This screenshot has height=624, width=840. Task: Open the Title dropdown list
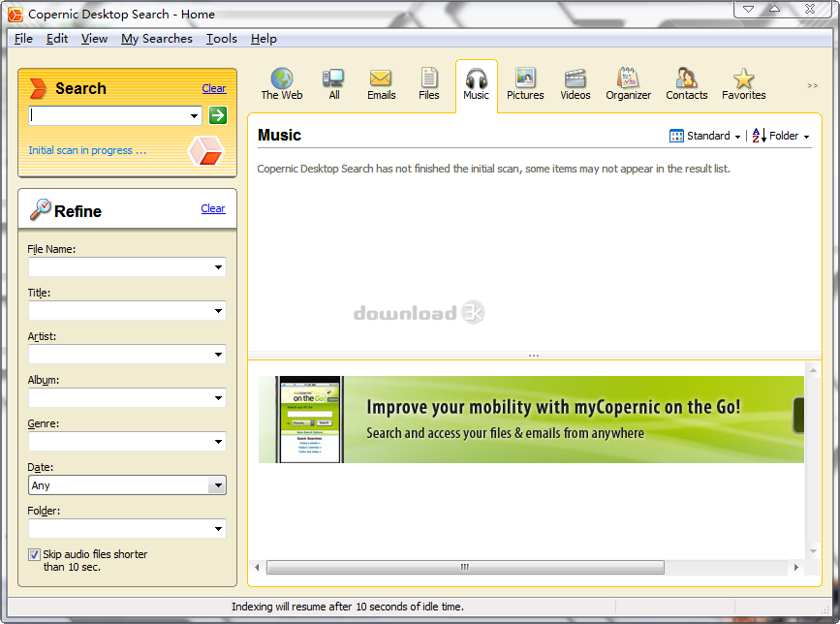click(218, 311)
